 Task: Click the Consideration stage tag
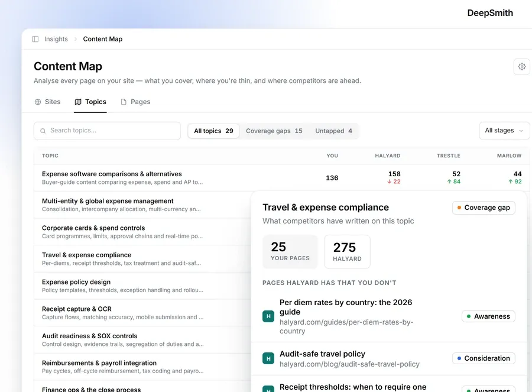484,358
